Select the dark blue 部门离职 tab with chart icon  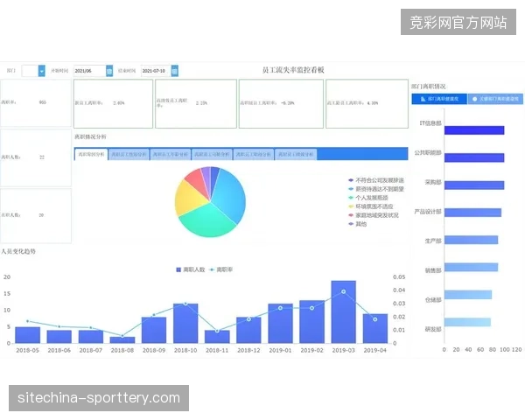point(439,99)
